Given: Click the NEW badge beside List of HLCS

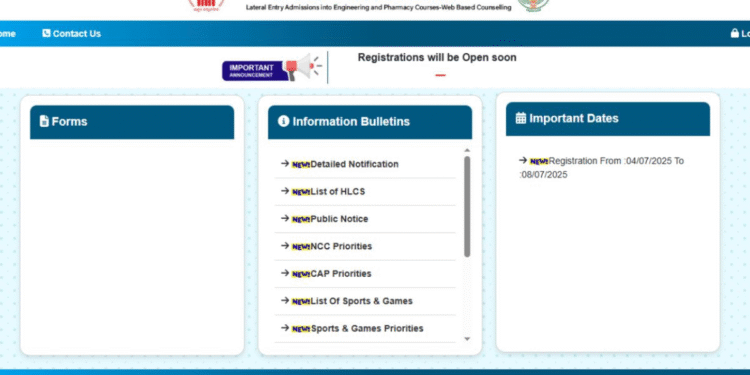Looking at the screenshot, I should (301, 192).
